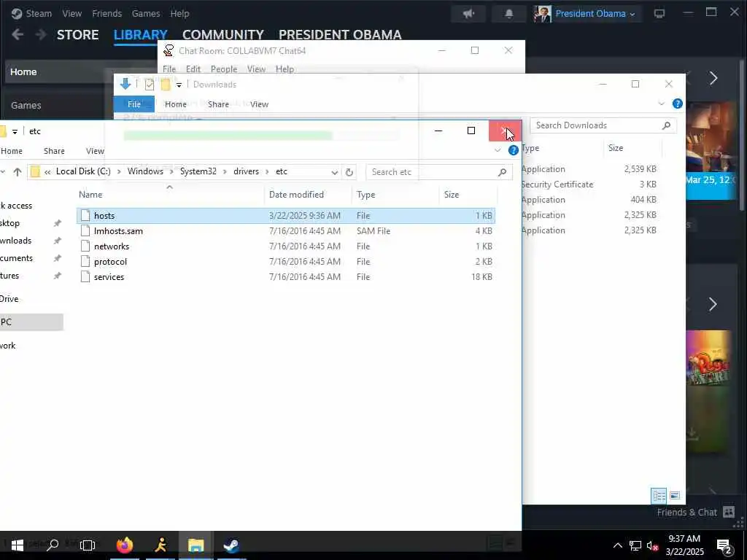The height and width of the screenshot is (560, 747).
Task: Click the blue down-arrow icon in Downloads title bar
Action: [x=125, y=85]
